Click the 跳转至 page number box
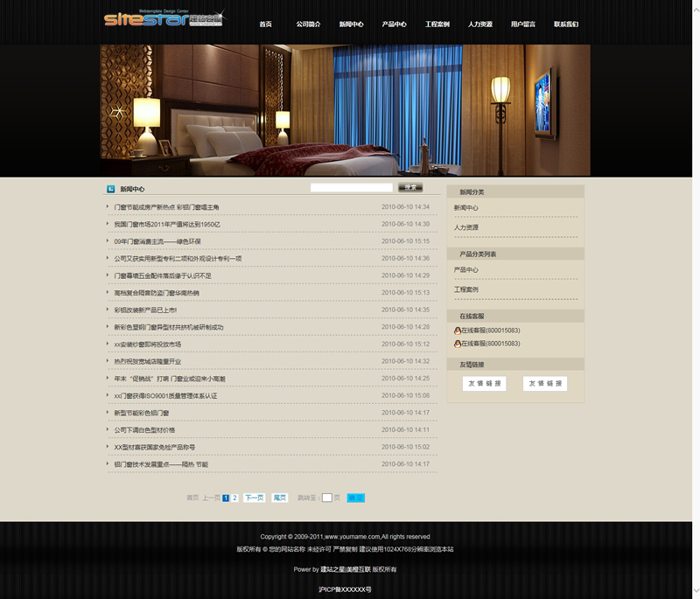This screenshot has height=599, width=700. (326, 498)
